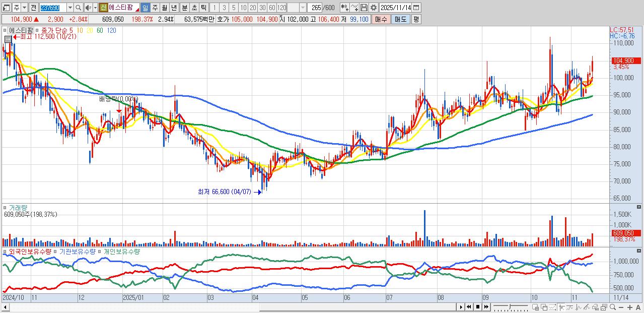The image size is (644, 313).
Task: Click the add candlestick chart icon
Action: coord(344,8)
